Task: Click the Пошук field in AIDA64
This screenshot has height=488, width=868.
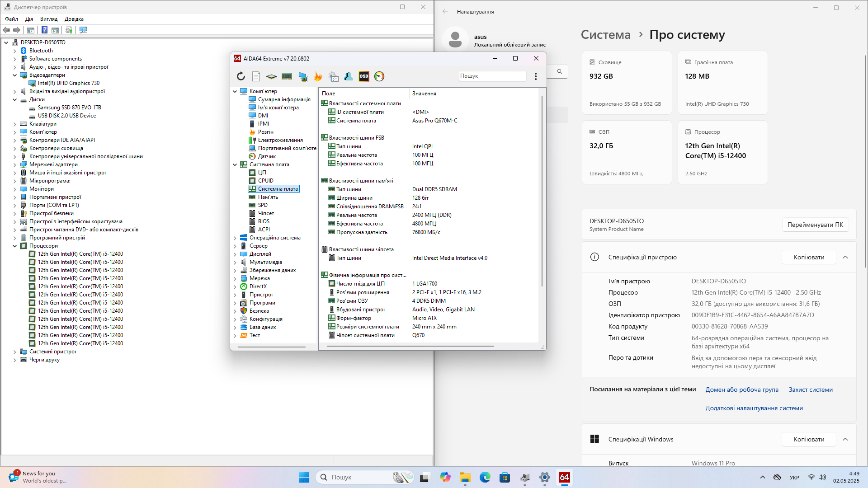Action: click(492, 76)
